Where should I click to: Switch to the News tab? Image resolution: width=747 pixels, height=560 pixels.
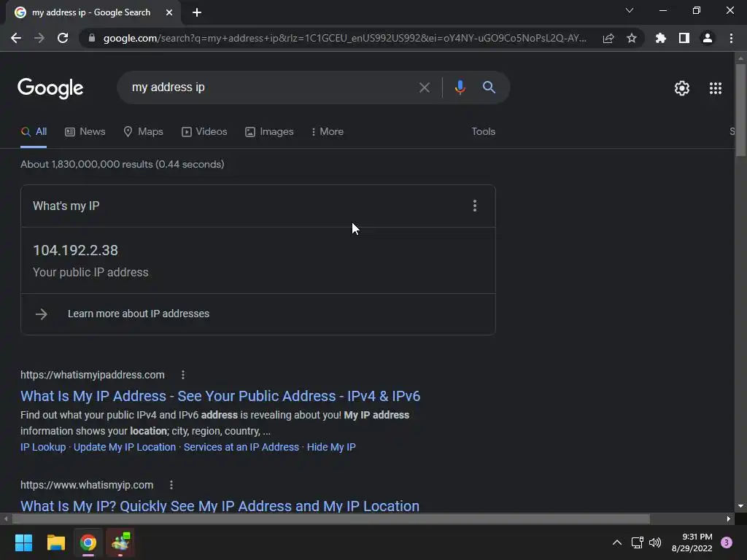(85, 132)
